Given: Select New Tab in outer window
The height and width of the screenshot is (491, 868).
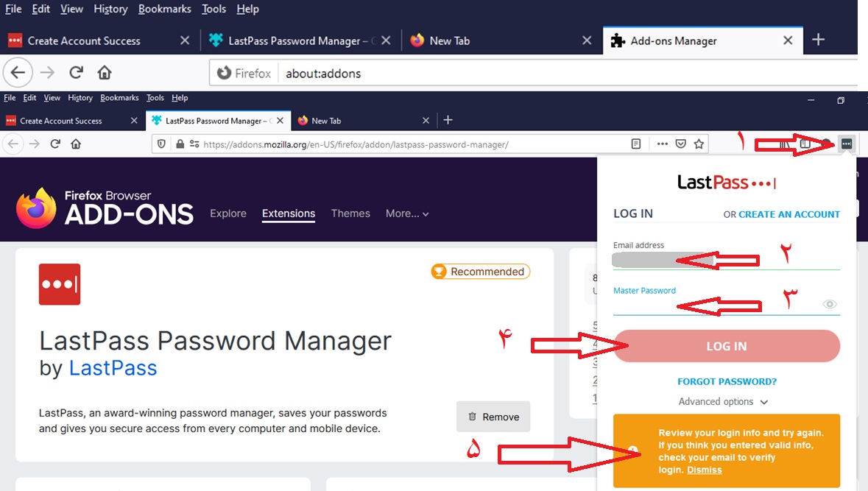Looking at the screenshot, I should (450, 40).
